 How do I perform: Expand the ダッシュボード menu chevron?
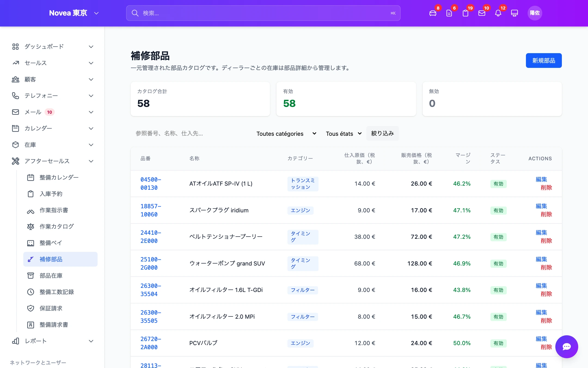(x=91, y=47)
